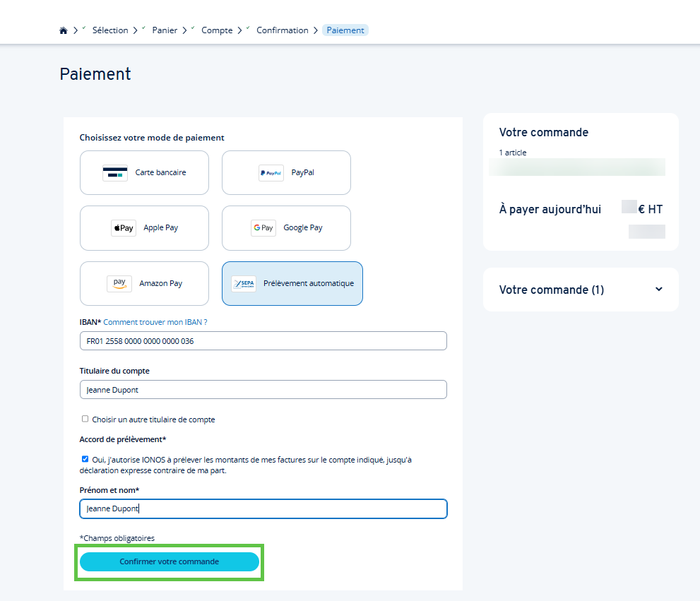Click into the IBAN input field
The image size is (700, 601).
[x=263, y=341]
